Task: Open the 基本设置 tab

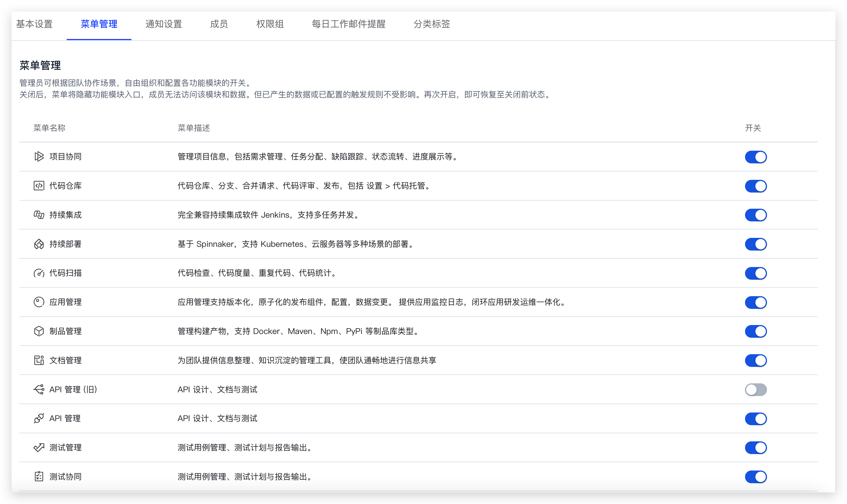Action: [34, 24]
